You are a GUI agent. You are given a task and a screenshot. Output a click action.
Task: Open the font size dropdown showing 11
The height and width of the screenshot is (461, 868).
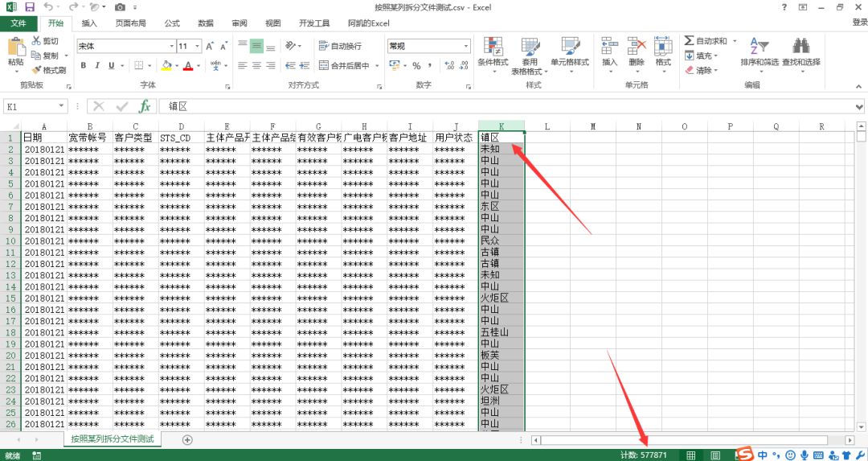pyautogui.click(x=198, y=46)
